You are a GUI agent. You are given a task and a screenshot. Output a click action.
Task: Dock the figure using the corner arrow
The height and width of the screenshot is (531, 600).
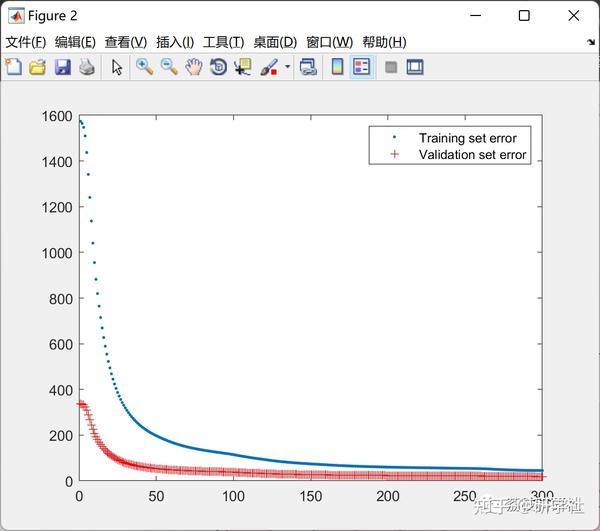[x=591, y=42]
